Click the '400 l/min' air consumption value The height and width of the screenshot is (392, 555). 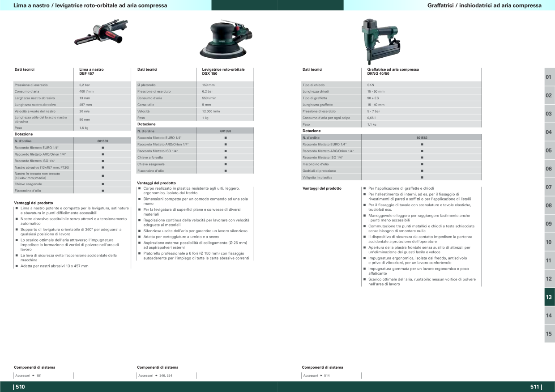point(86,91)
